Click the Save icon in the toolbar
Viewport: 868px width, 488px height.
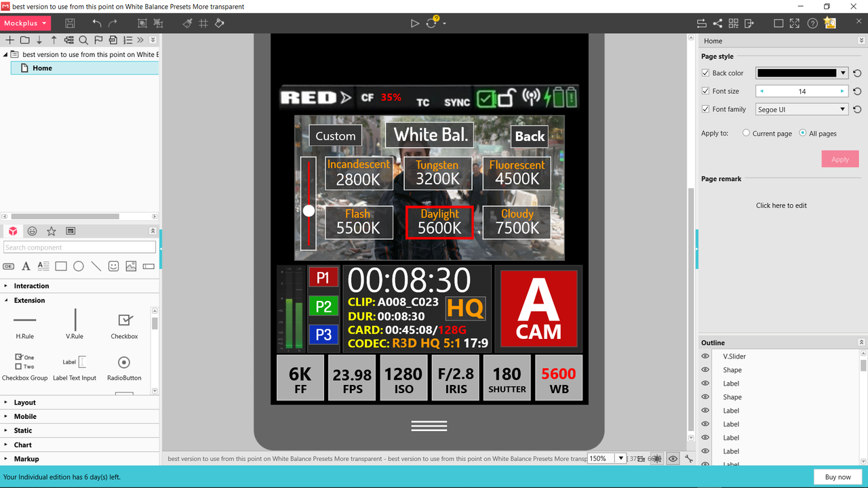(70, 23)
